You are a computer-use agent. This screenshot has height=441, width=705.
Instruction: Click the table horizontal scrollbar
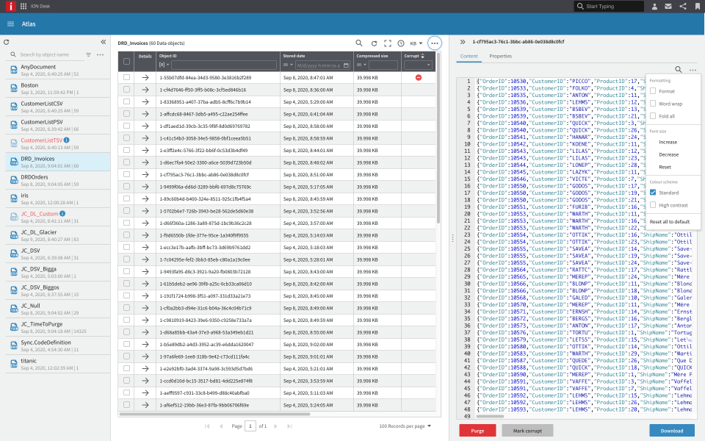click(x=214, y=414)
